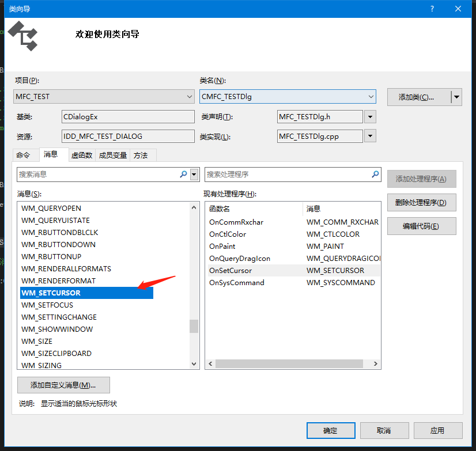Screen dimensions: 476x451
Task: Click the 基类 CDialogEx field
Action: pos(128,117)
